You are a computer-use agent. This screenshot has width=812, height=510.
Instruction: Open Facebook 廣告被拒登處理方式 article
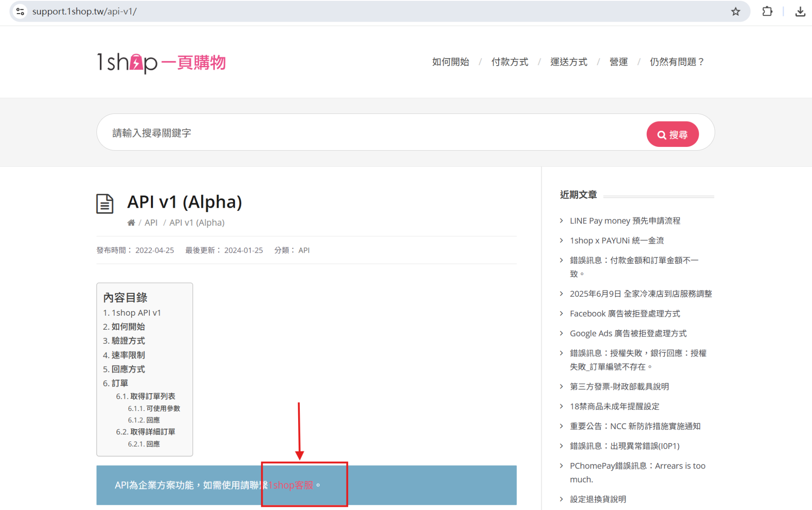pos(625,314)
